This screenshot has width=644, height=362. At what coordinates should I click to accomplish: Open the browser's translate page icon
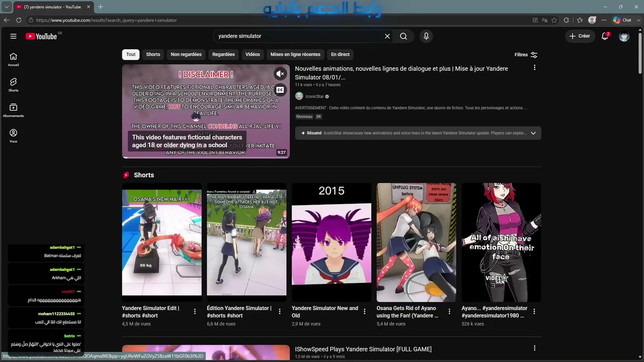pos(544,20)
